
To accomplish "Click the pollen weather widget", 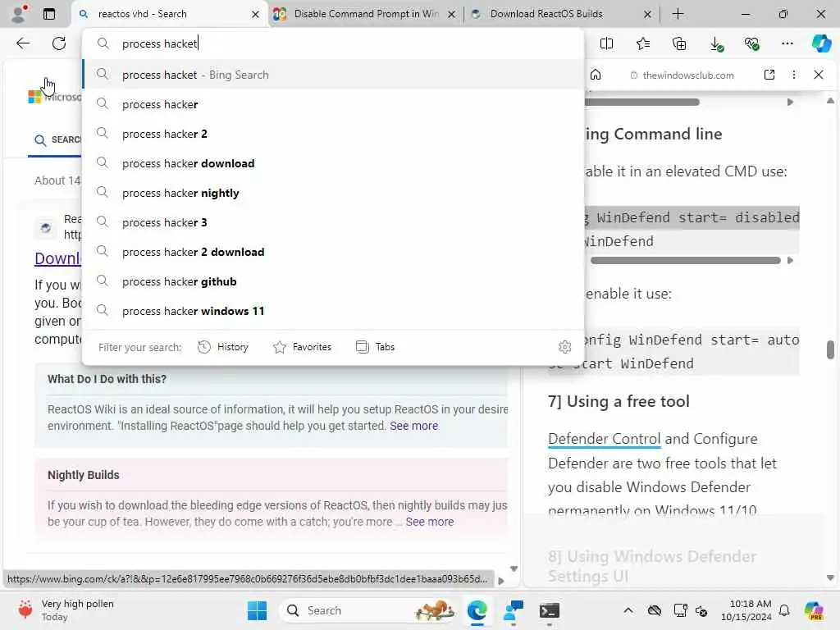I will pyautogui.click(x=66, y=610).
